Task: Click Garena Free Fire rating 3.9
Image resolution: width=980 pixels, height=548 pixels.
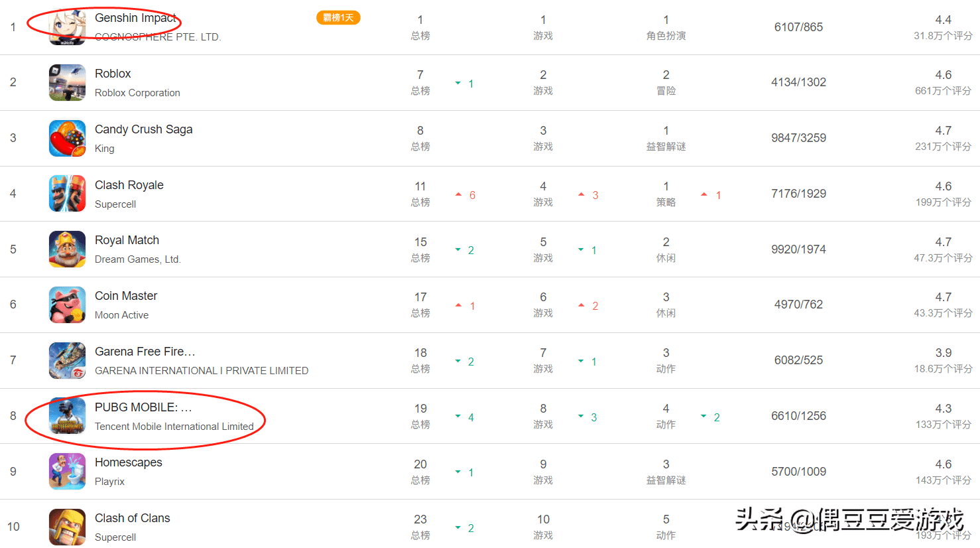Action: coord(943,353)
